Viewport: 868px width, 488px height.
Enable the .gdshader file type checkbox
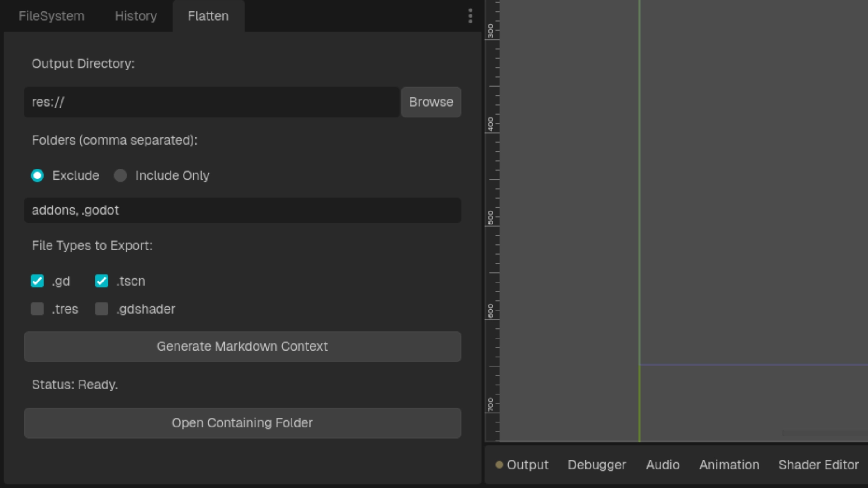pos(101,309)
